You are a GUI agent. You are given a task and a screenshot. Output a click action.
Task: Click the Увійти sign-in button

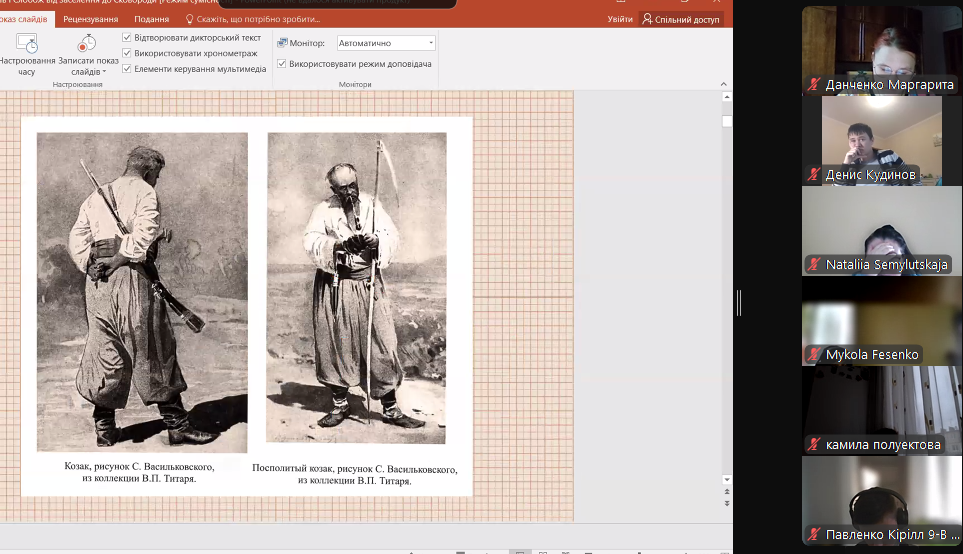620,19
